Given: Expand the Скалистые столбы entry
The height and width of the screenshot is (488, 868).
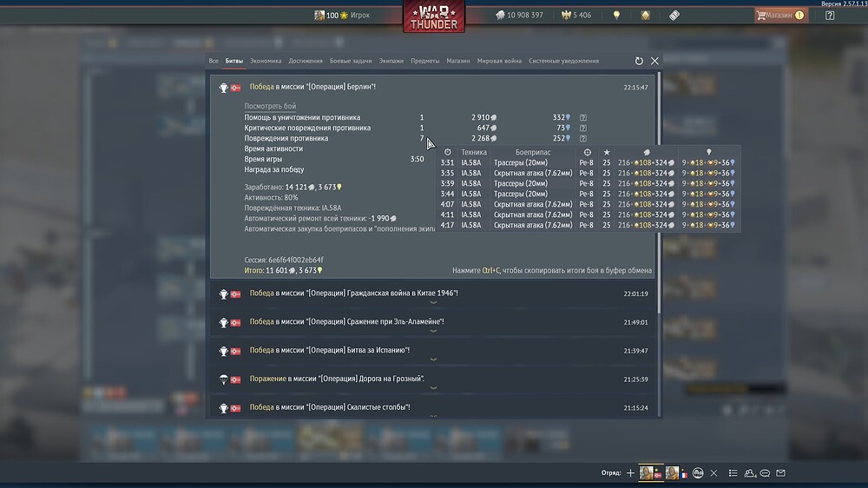Looking at the screenshot, I should coord(433,408).
